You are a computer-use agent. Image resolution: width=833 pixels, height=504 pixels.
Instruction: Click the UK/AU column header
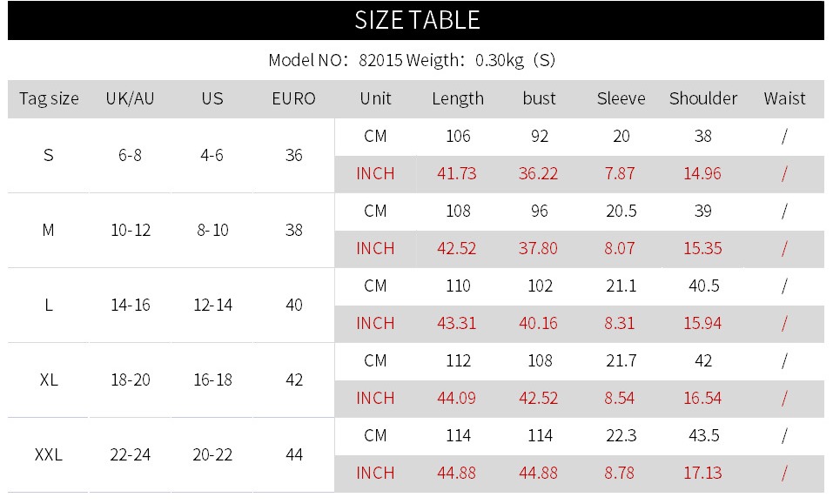(131, 98)
